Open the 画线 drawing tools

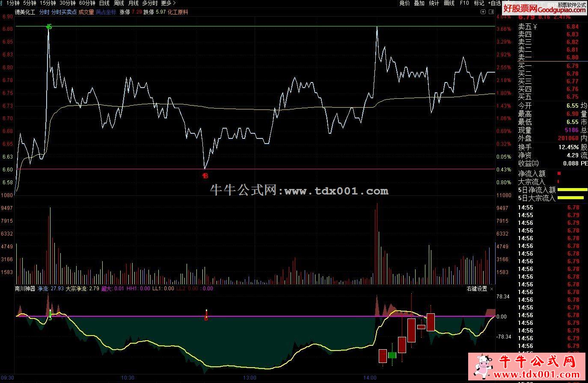449,3
